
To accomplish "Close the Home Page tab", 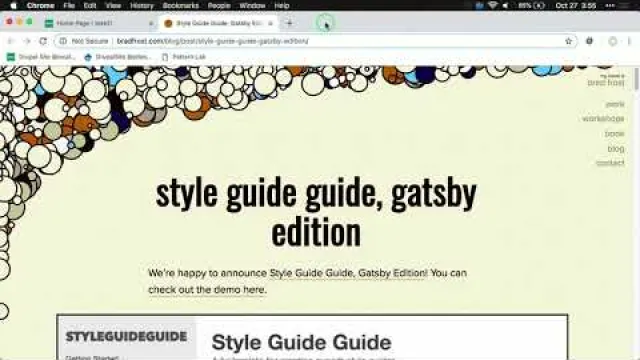I will click(151, 23).
